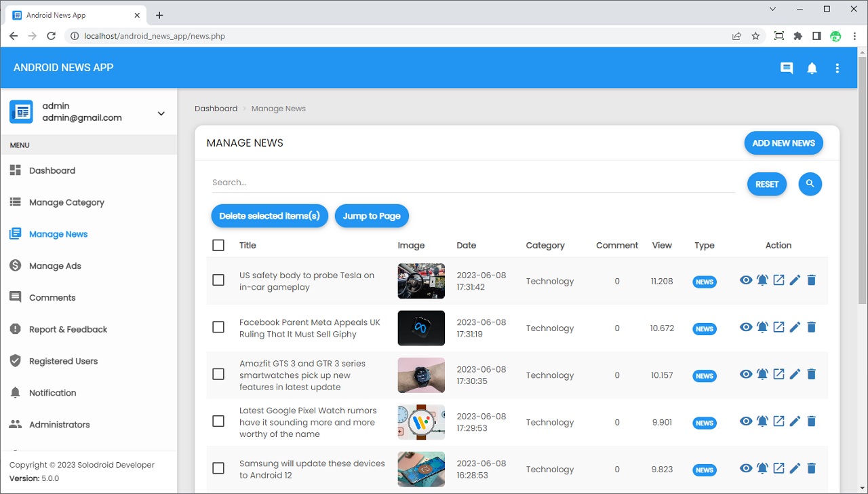This screenshot has height=494, width=868.
Task: Click Delete selected items(s) button
Action: (x=269, y=216)
